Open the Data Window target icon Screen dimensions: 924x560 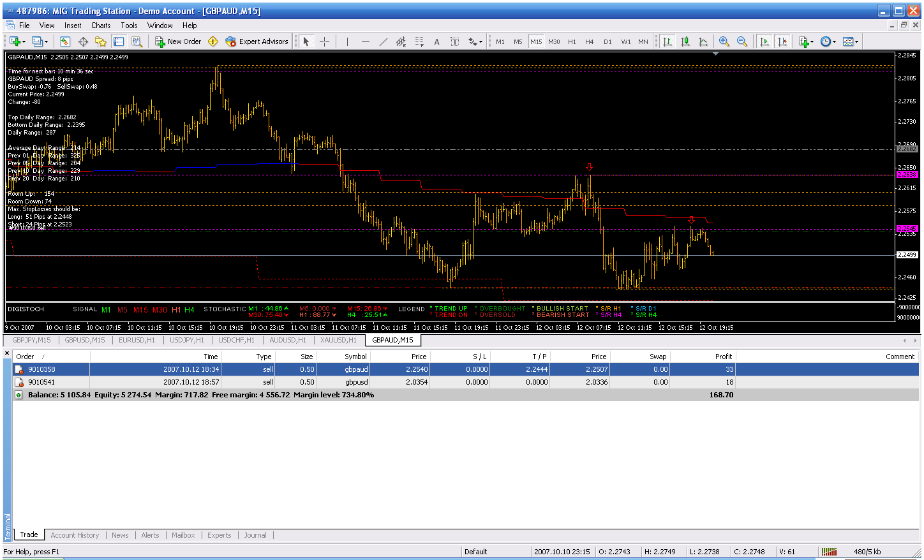tap(83, 41)
